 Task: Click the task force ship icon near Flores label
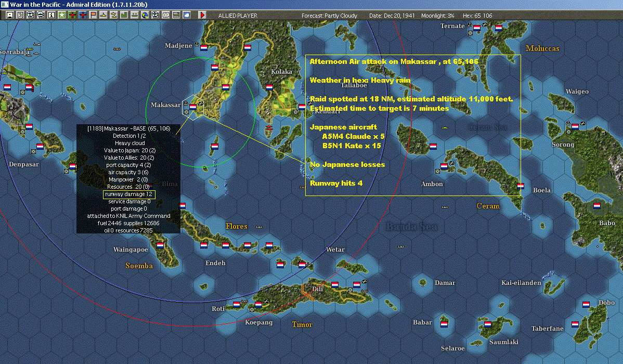(x=259, y=227)
